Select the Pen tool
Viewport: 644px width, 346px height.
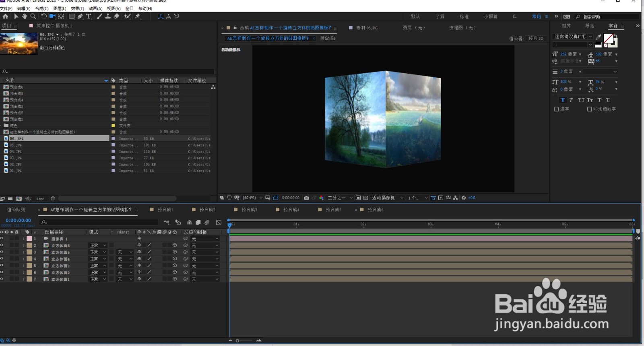coord(80,16)
